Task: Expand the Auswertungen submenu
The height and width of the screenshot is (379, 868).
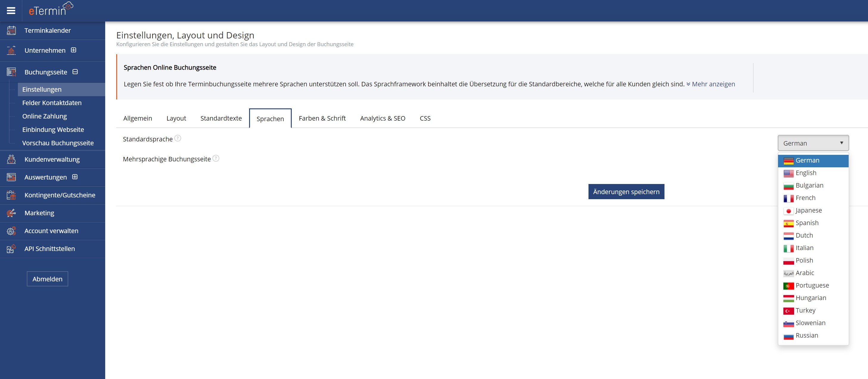Action: (x=75, y=177)
